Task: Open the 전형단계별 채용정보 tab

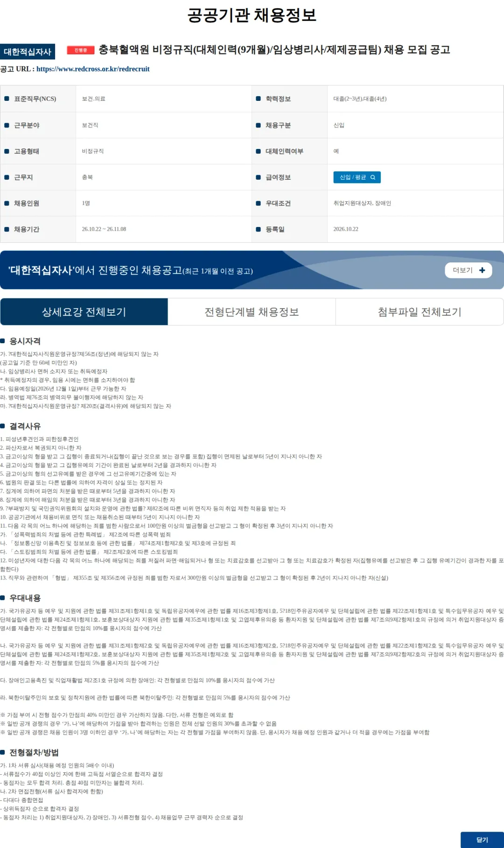Action: [x=252, y=312]
